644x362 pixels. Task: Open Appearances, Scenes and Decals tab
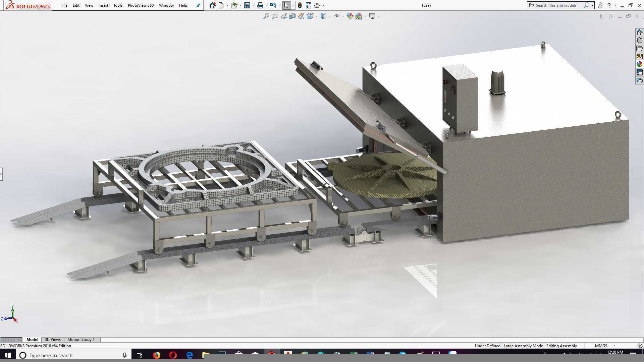(639, 64)
